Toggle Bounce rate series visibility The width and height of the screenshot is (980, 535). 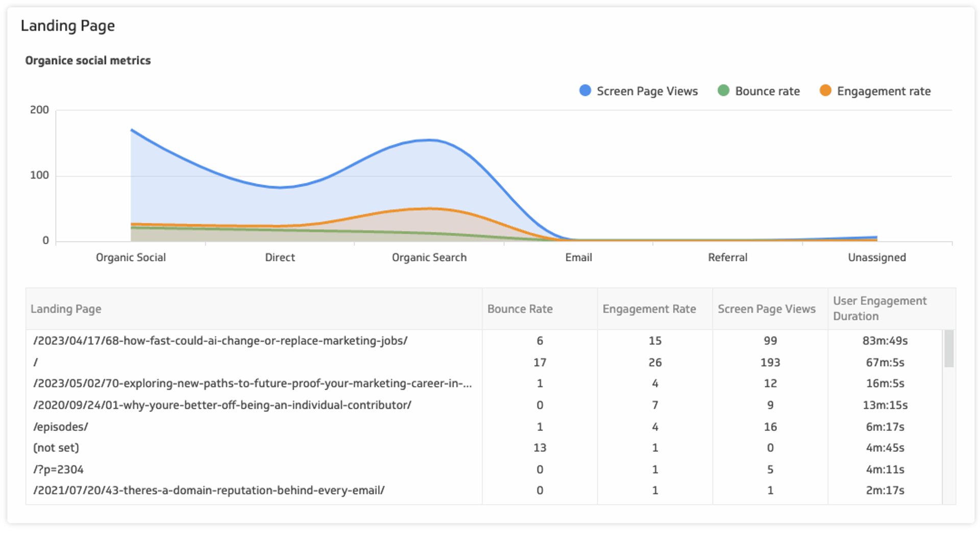pos(767,90)
